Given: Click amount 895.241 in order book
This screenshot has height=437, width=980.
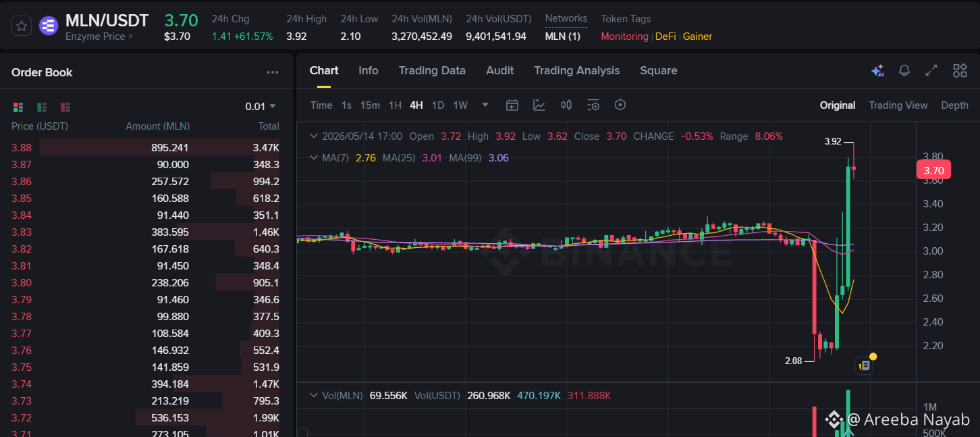Looking at the screenshot, I should click(x=170, y=147).
